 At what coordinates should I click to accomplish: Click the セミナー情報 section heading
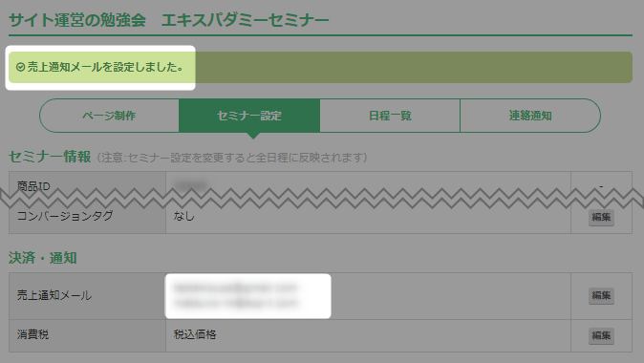[x=50, y=157]
